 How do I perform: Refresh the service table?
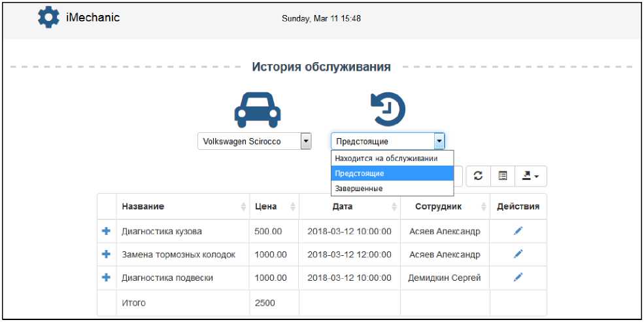tap(478, 176)
